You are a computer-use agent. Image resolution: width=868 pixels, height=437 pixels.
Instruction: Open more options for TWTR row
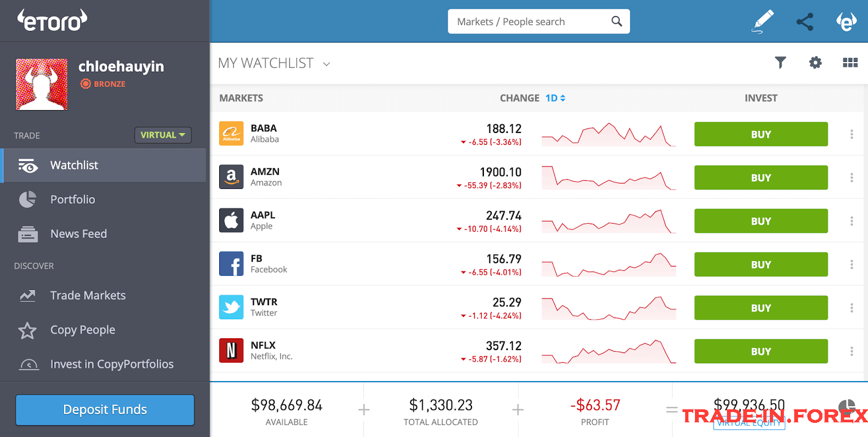point(852,308)
